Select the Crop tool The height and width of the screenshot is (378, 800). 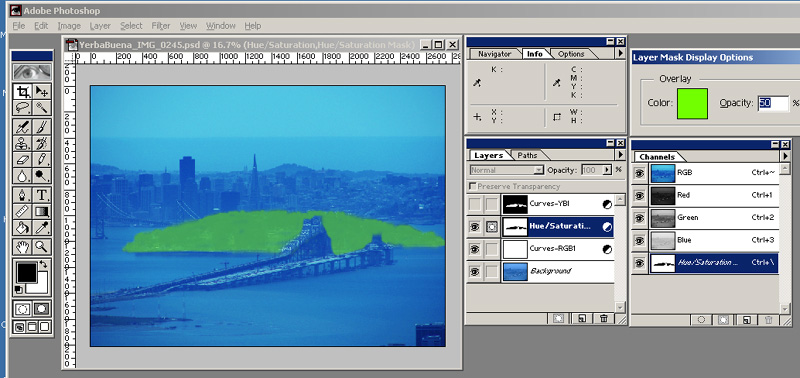tap(23, 92)
